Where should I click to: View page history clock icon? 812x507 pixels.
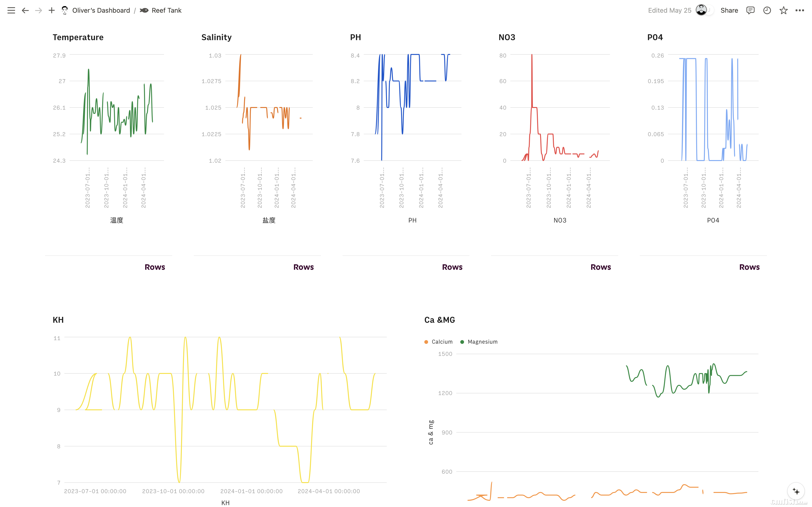767,10
